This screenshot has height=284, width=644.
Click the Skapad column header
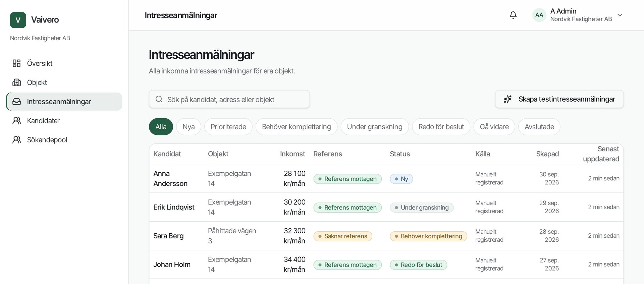coord(547,154)
